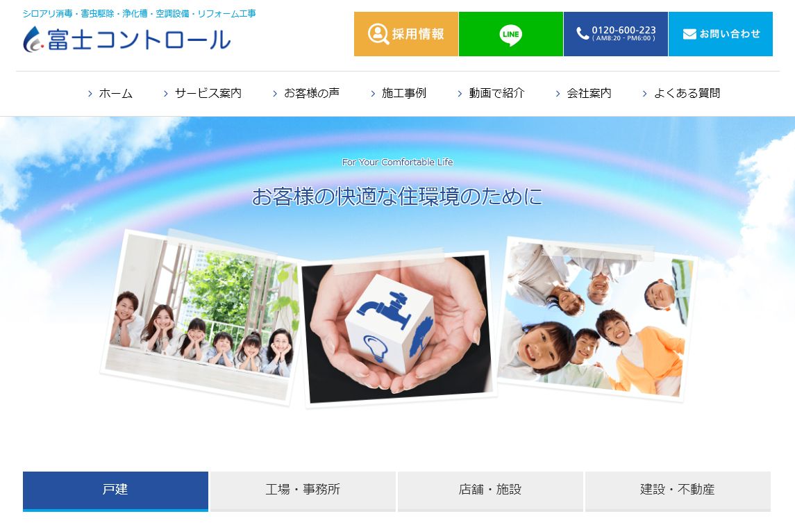Select the 戸建 tab
Screen dimensions: 795x532
tap(115, 491)
